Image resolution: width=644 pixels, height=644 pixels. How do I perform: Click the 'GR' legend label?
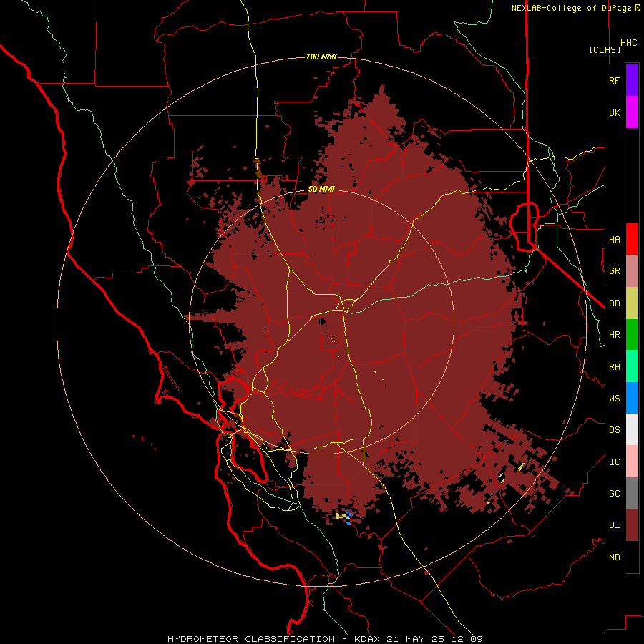pyautogui.click(x=614, y=271)
